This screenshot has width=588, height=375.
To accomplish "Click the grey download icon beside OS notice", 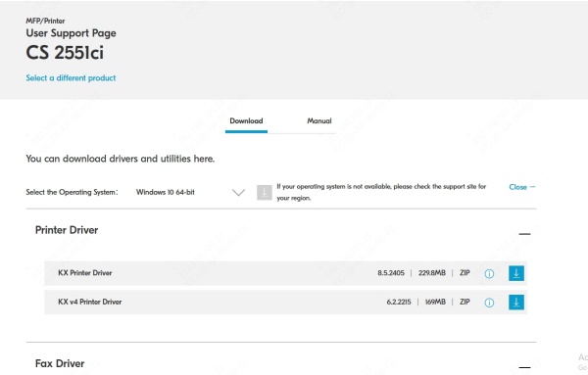I will 265,193.
